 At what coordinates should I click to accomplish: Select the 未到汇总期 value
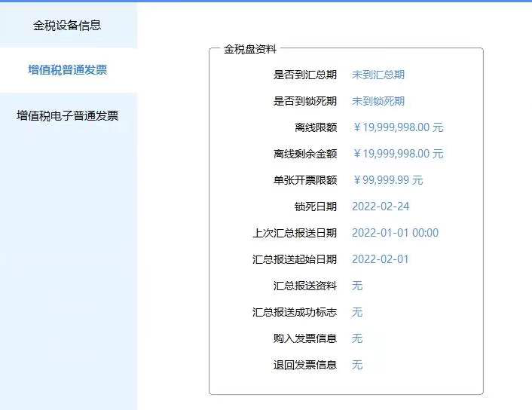click(x=378, y=75)
